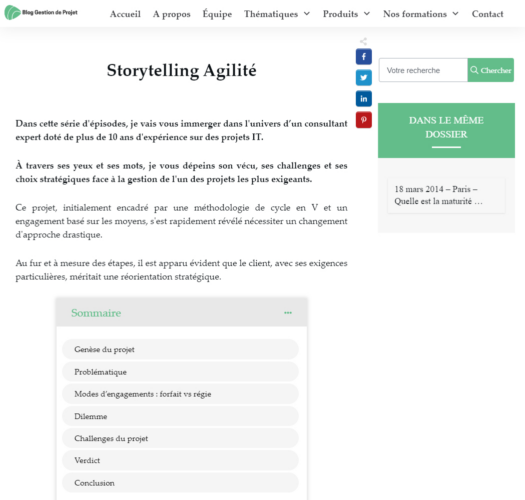This screenshot has width=525, height=500.
Task: Open the Contact page
Action: 488,14
